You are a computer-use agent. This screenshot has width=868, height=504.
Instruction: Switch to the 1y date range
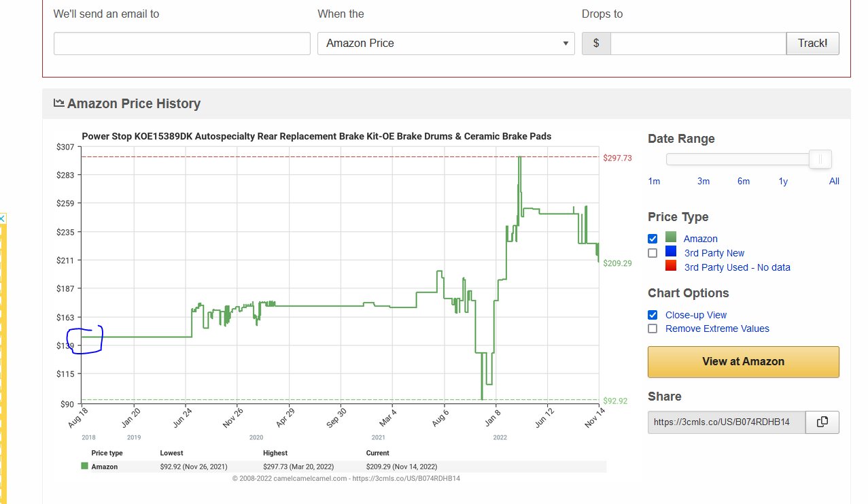[783, 181]
